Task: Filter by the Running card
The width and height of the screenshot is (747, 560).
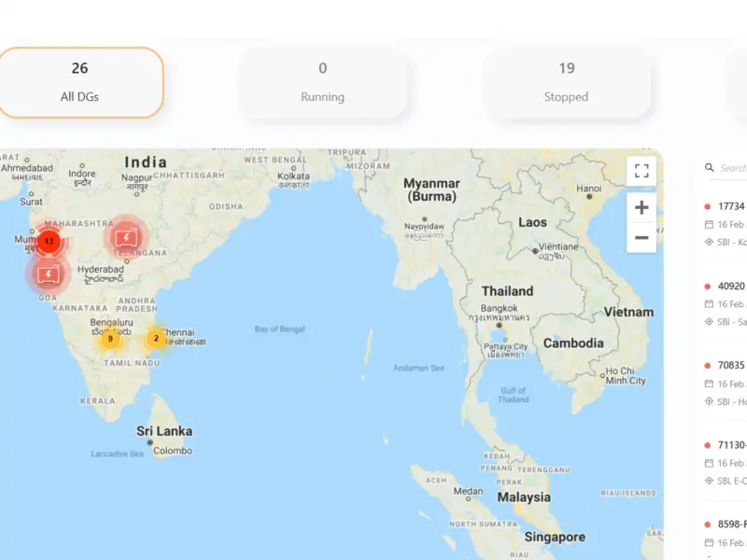Action: click(322, 82)
